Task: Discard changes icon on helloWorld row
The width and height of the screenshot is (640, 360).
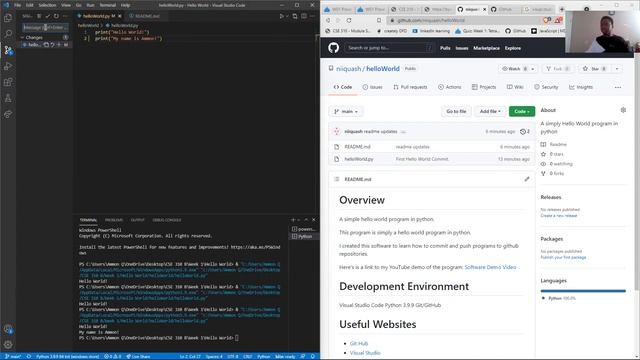Action: point(52,44)
